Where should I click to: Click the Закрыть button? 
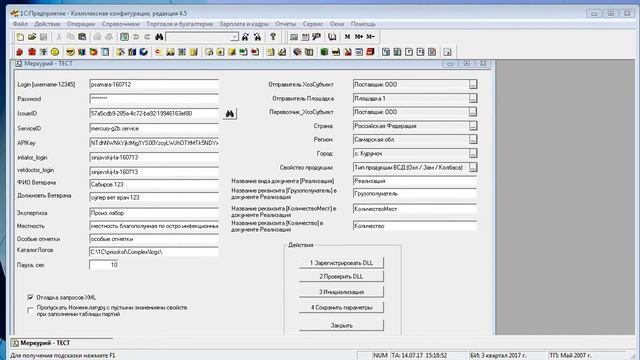click(341, 325)
